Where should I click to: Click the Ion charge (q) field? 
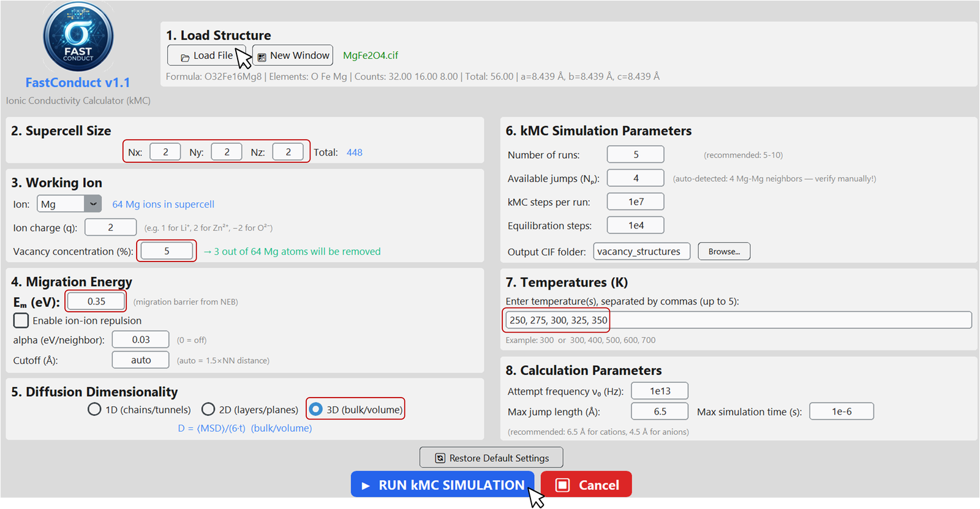click(x=110, y=227)
